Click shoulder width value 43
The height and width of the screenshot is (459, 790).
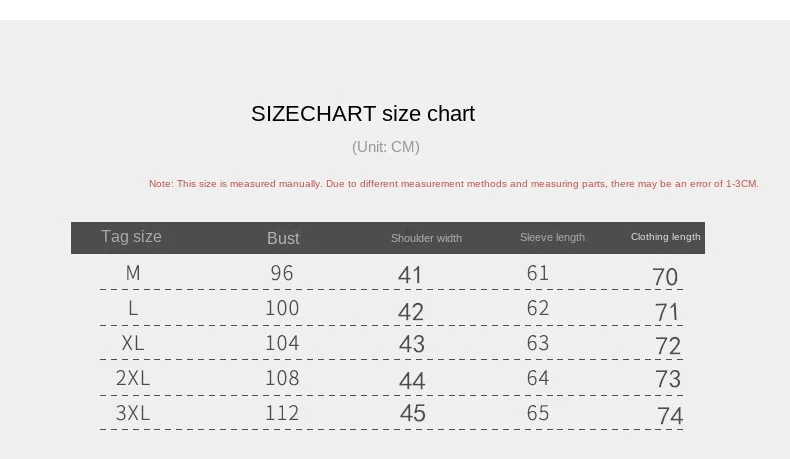[412, 344]
